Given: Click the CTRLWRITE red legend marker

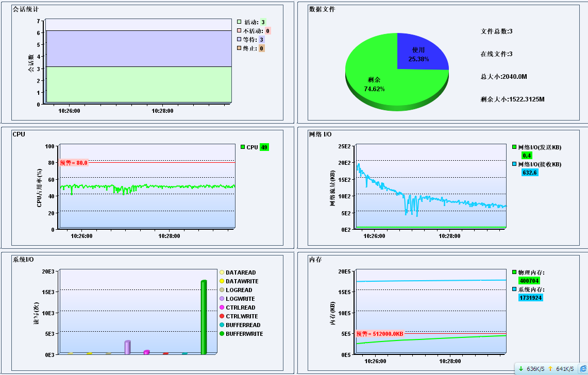Looking at the screenshot, I should click(x=222, y=316).
